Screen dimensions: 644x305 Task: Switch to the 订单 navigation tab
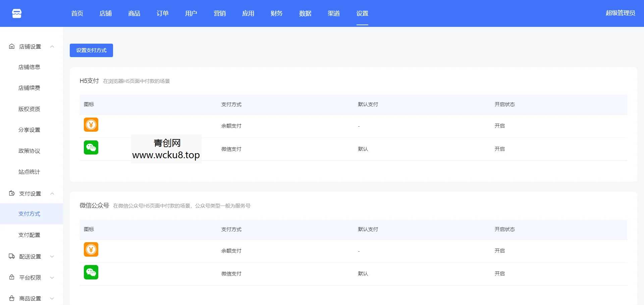pos(162,13)
